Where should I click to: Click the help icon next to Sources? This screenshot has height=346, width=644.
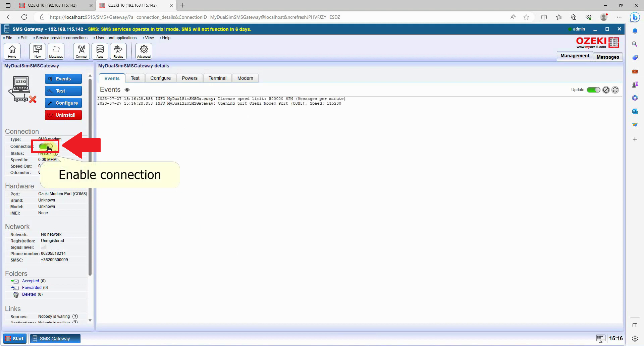pyautogui.click(x=75, y=316)
